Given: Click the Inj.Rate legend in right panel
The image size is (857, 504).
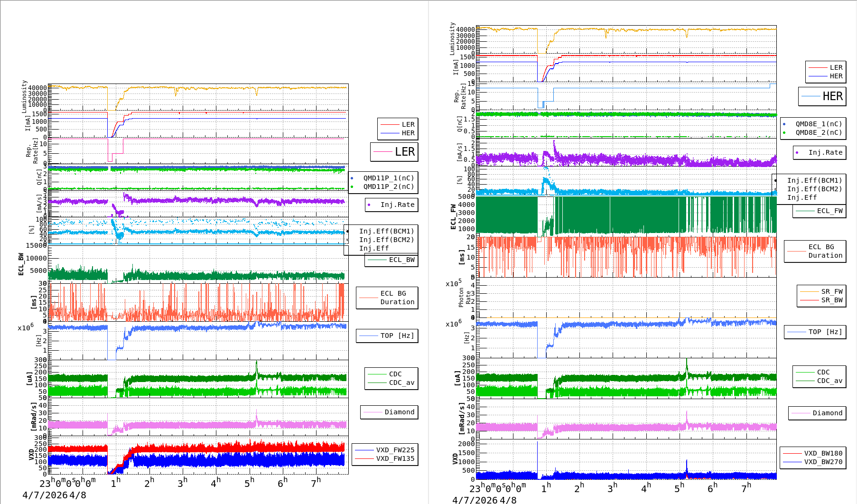Looking at the screenshot, I should (820, 152).
